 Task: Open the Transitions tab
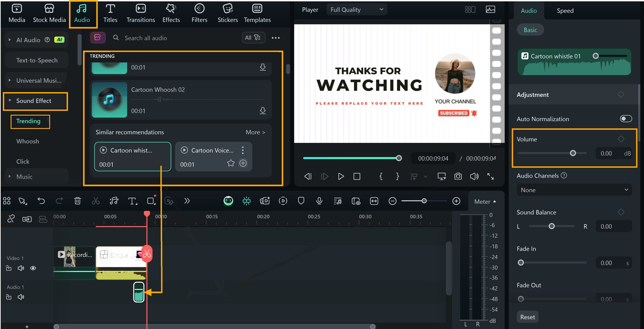click(x=141, y=13)
